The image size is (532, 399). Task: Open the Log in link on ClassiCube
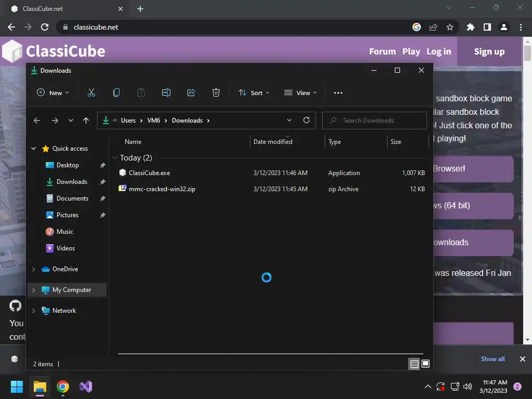(x=438, y=51)
